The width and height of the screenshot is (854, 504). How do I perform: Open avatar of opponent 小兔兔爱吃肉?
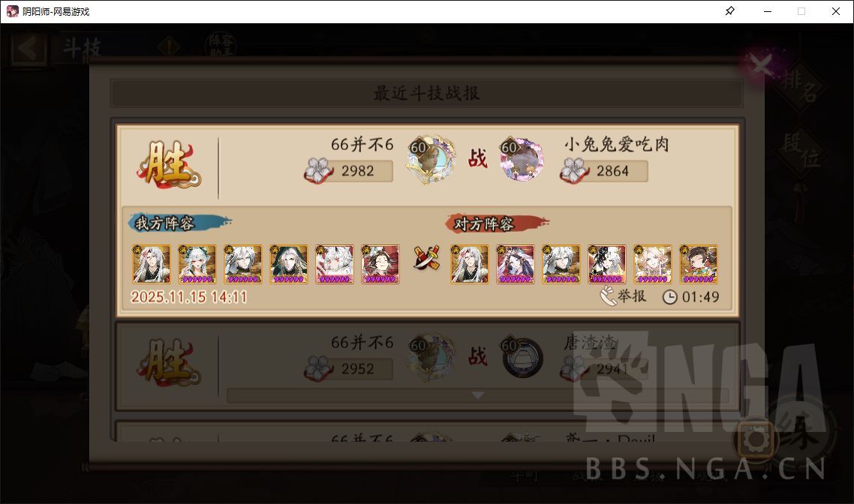[x=522, y=159]
